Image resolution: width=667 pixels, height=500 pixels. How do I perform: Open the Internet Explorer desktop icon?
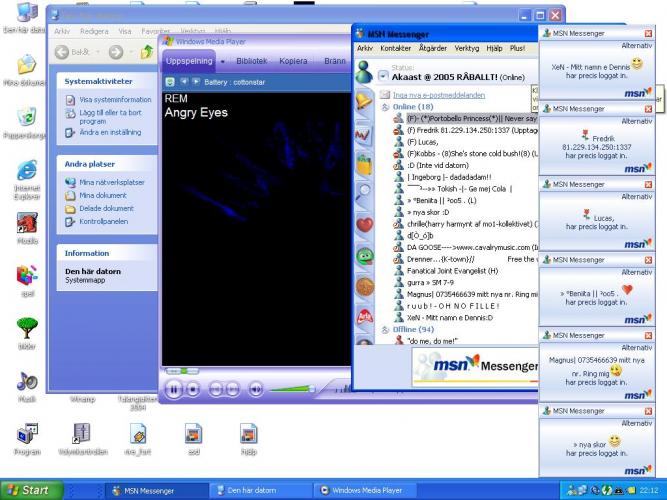[x=27, y=170]
